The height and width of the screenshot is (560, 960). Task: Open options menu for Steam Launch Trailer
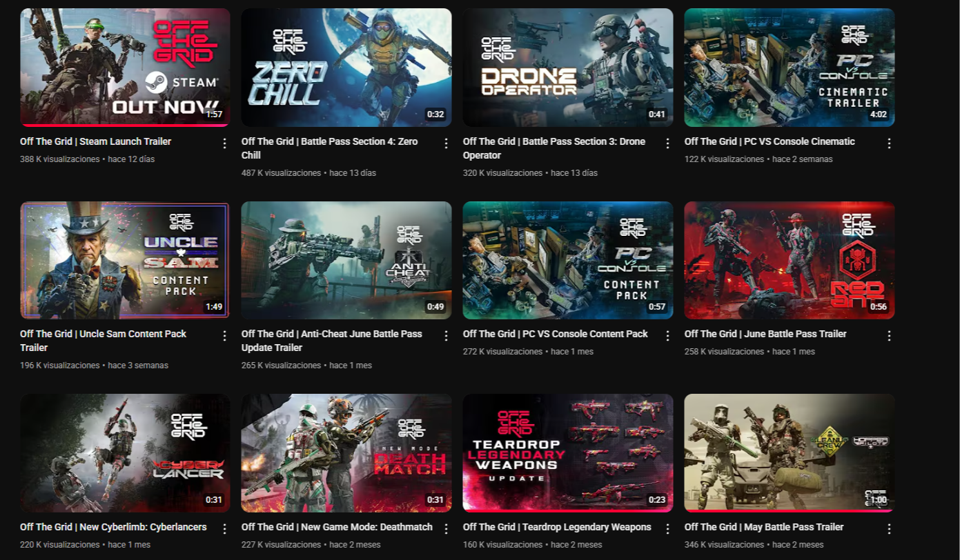(224, 143)
